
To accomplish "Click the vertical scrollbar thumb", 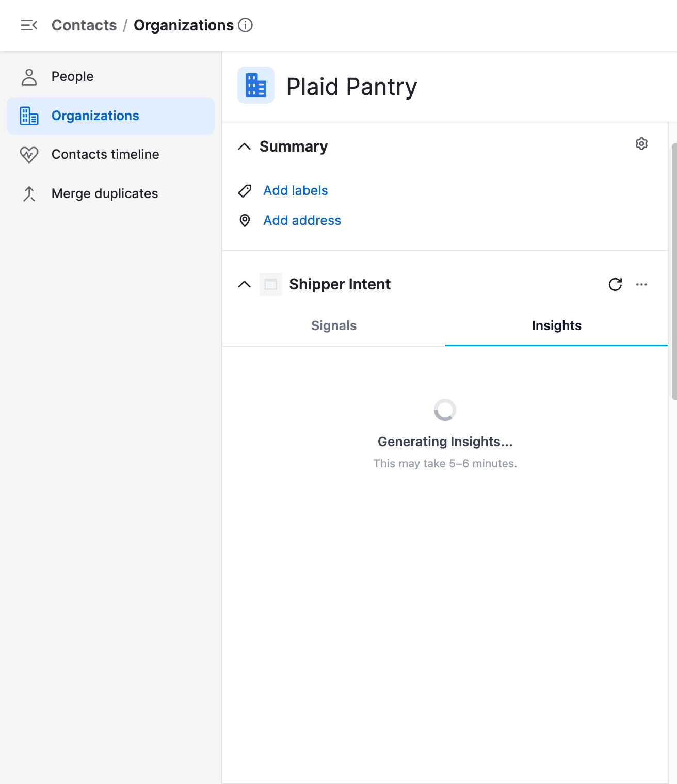I will [x=674, y=271].
